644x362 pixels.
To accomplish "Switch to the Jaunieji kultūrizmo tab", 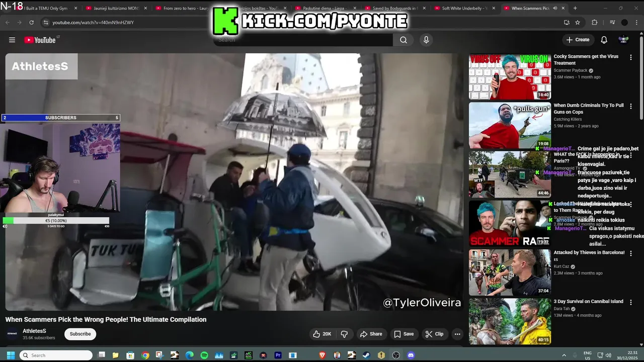I will click(x=116, y=8).
